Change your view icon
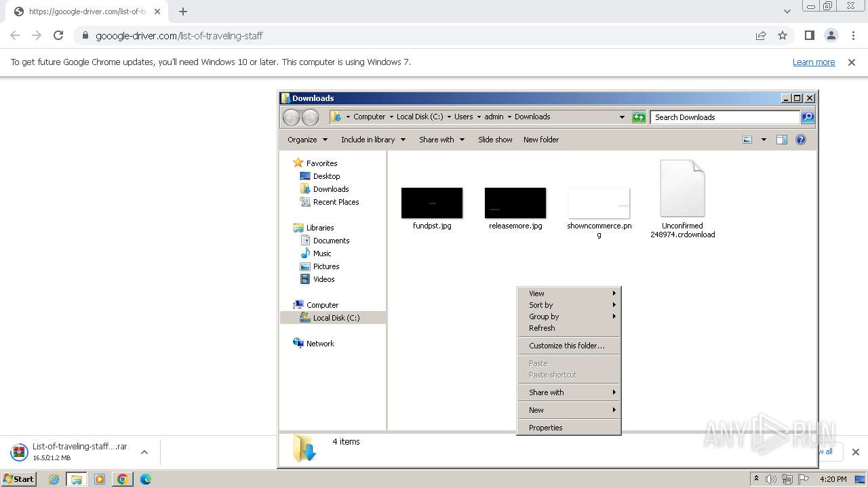The height and width of the screenshot is (488, 868). pyautogui.click(x=747, y=140)
